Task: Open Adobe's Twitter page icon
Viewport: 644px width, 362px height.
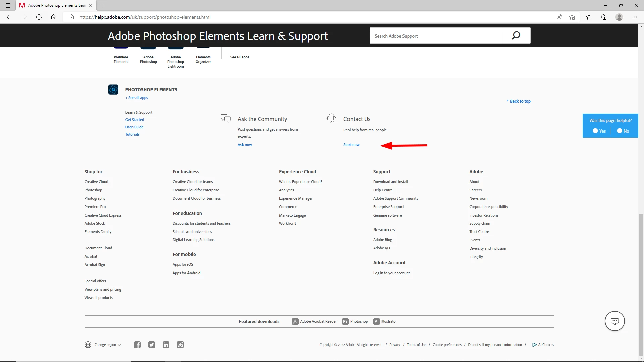Action: click(x=152, y=345)
